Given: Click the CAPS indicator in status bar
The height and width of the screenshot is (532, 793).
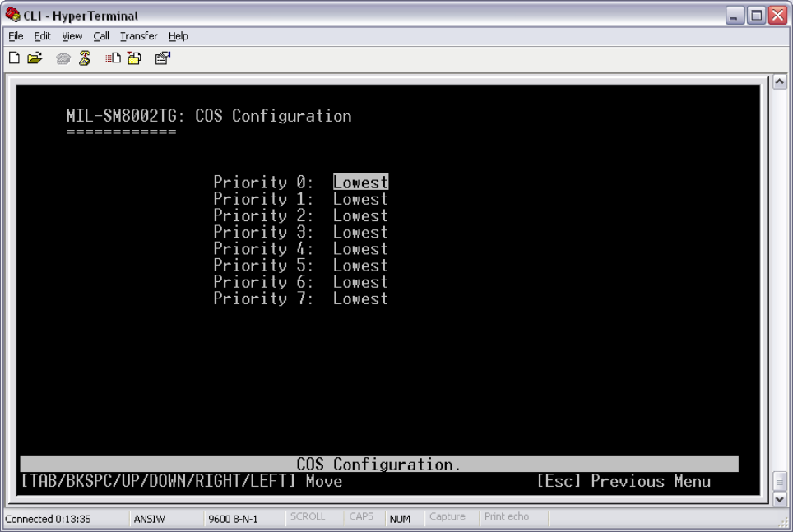Looking at the screenshot, I should point(361,516).
